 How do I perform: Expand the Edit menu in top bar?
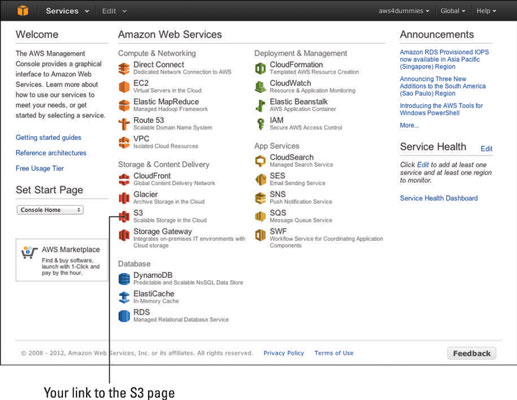tap(114, 11)
